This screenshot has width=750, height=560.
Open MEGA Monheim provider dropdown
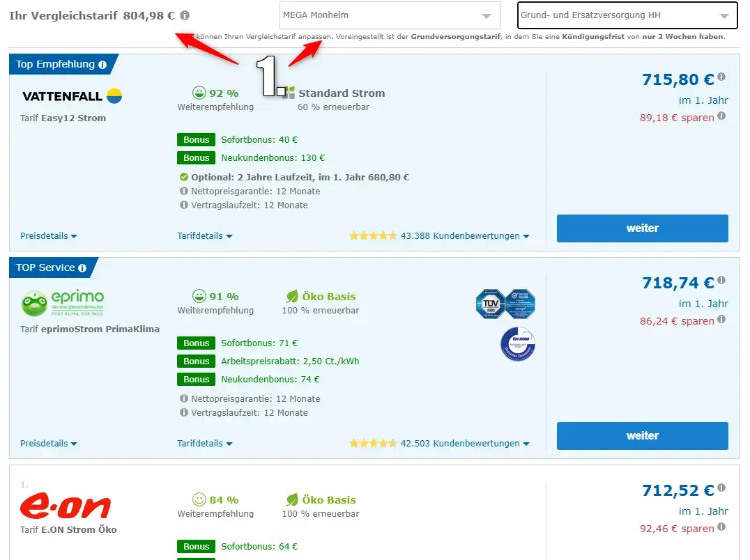click(x=390, y=15)
